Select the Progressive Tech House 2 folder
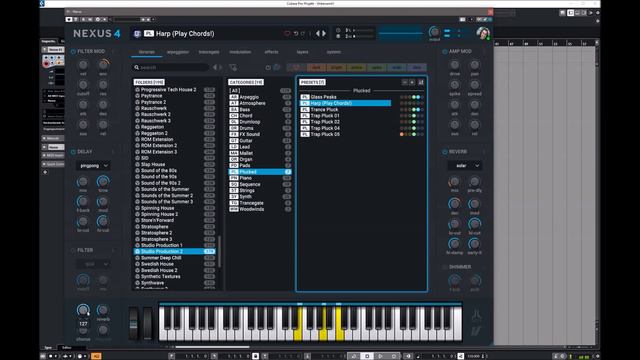The height and width of the screenshot is (360, 640). (174, 89)
